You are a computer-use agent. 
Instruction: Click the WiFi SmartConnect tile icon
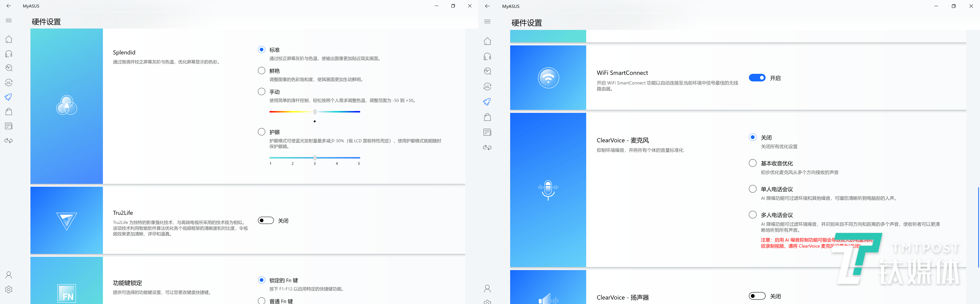[x=548, y=78]
